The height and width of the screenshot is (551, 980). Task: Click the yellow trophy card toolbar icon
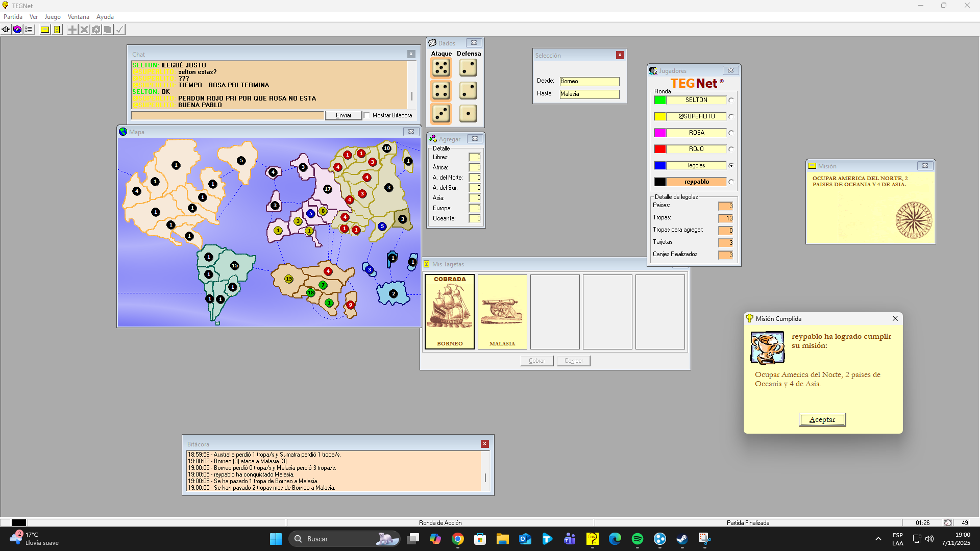pyautogui.click(x=57, y=30)
